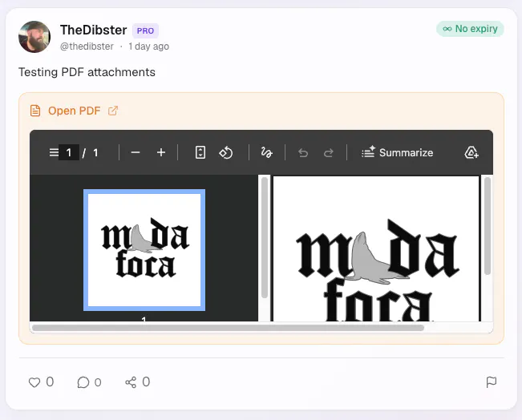The image size is (522, 420).
Task: Toggle the PDF sidebar menu icon
Action: coord(54,153)
